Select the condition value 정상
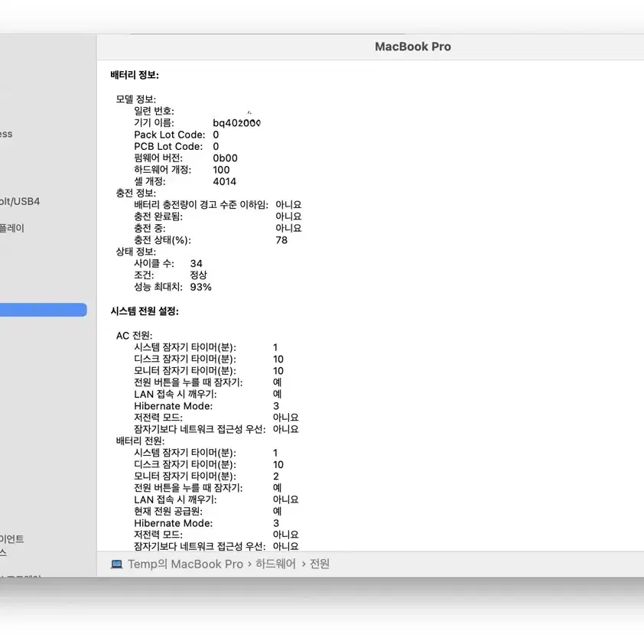 click(199, 275)
